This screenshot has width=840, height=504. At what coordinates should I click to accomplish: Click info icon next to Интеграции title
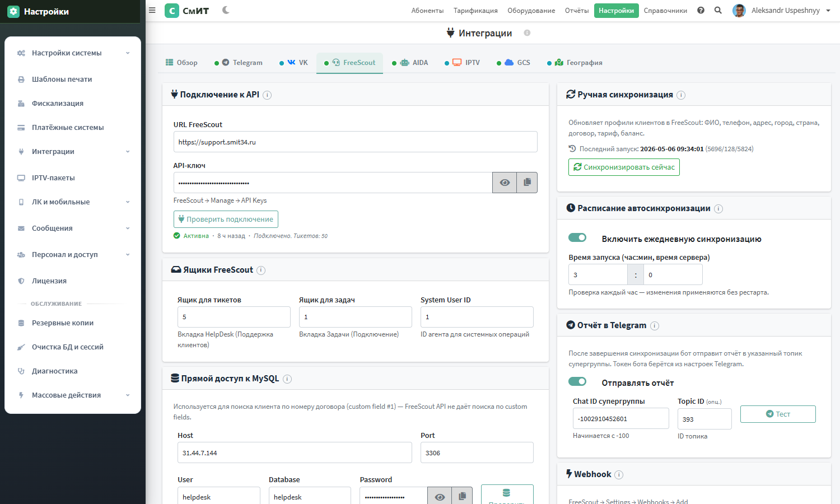(527, 33)
